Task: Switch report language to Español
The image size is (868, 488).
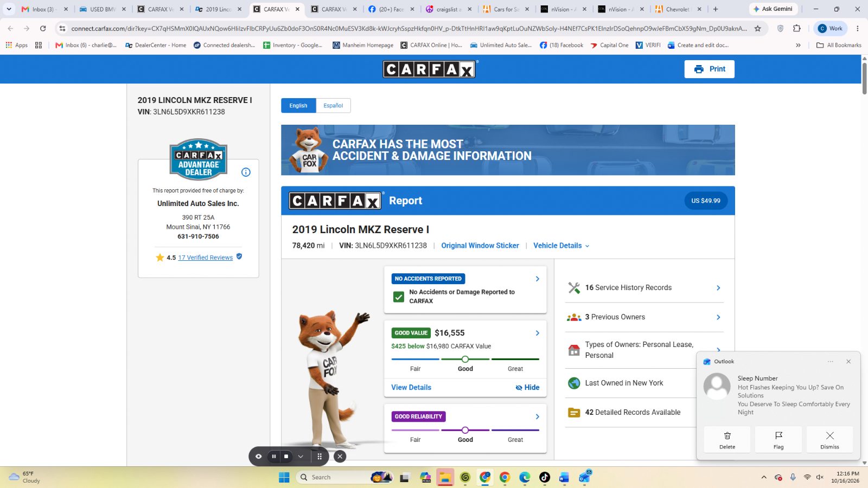Action: click(333, 106)
